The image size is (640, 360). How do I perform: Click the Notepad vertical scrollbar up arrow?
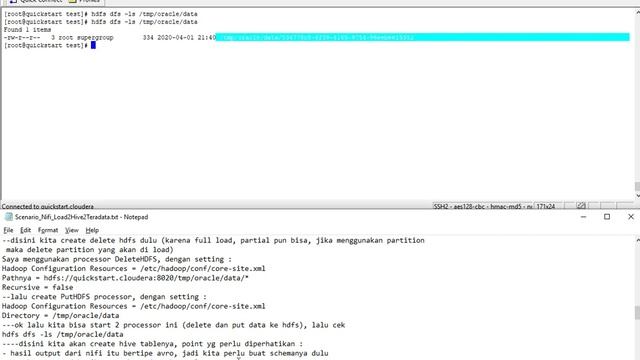(x=637, y=241)
